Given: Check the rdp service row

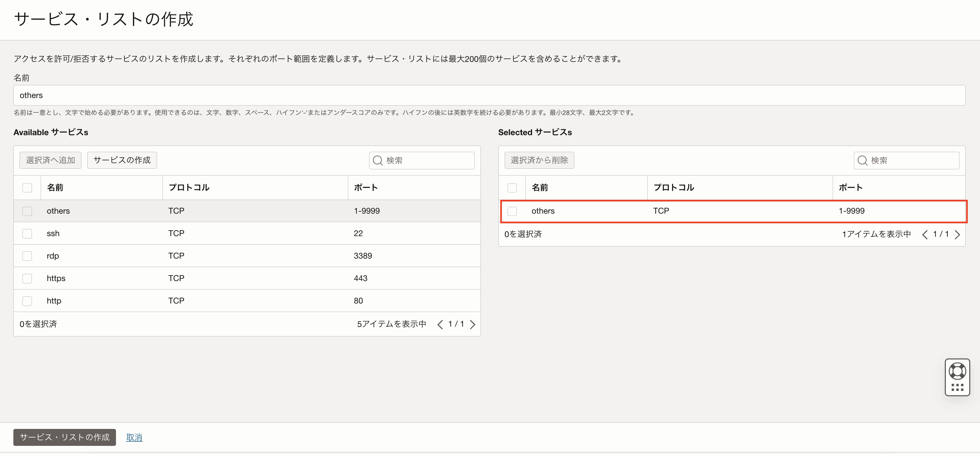Looking at the screenshot, I should (x=27, y=256).
